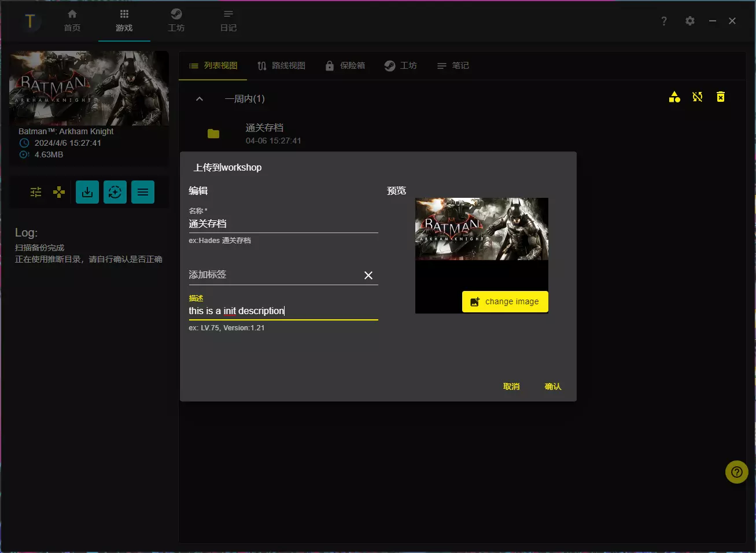Click the teal menu list button
Viewport: 756px width, 553px height.
click(x=143, y=192)
